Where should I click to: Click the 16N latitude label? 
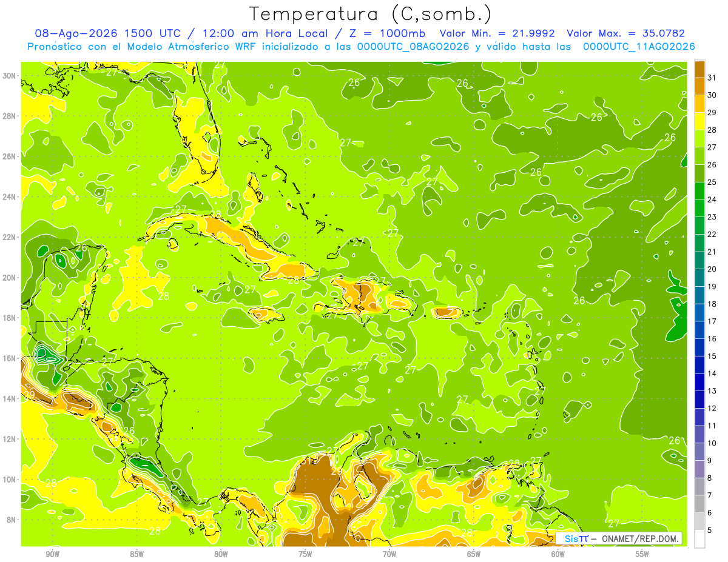10,358
